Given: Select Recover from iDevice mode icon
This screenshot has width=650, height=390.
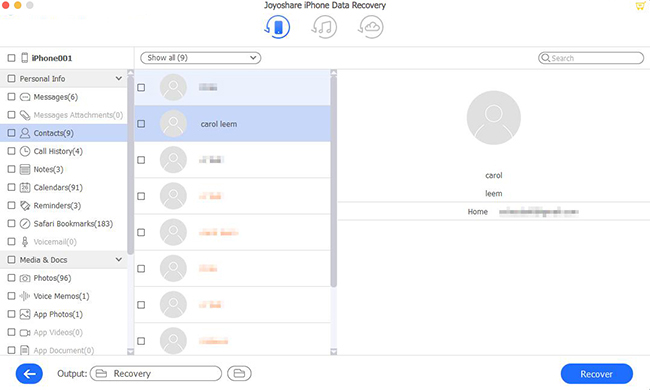Looking at the screenshot, I should [x=277, y=27].
